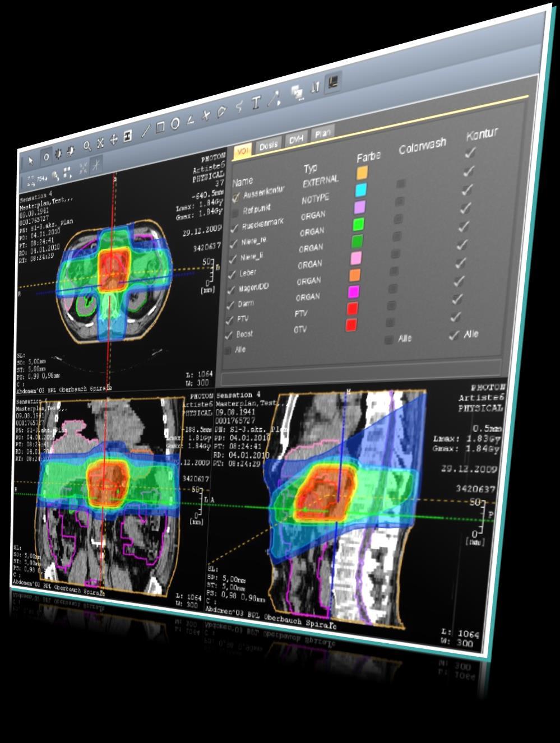Click the lilac purple color swatch
Screen dimensions: 560x743
[x=359, y=207]
